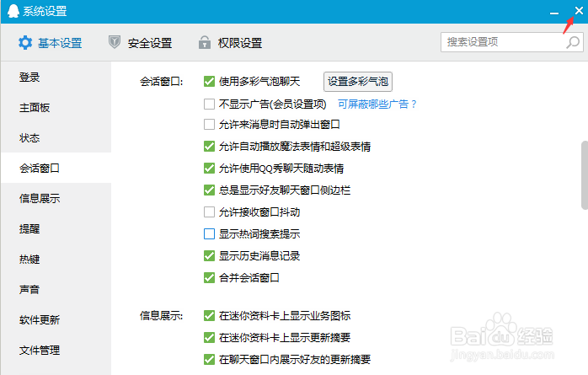Minimize the 系统设置 window
Image resolution: width=588 pixels, height=375 pixels.
[554, 13]
